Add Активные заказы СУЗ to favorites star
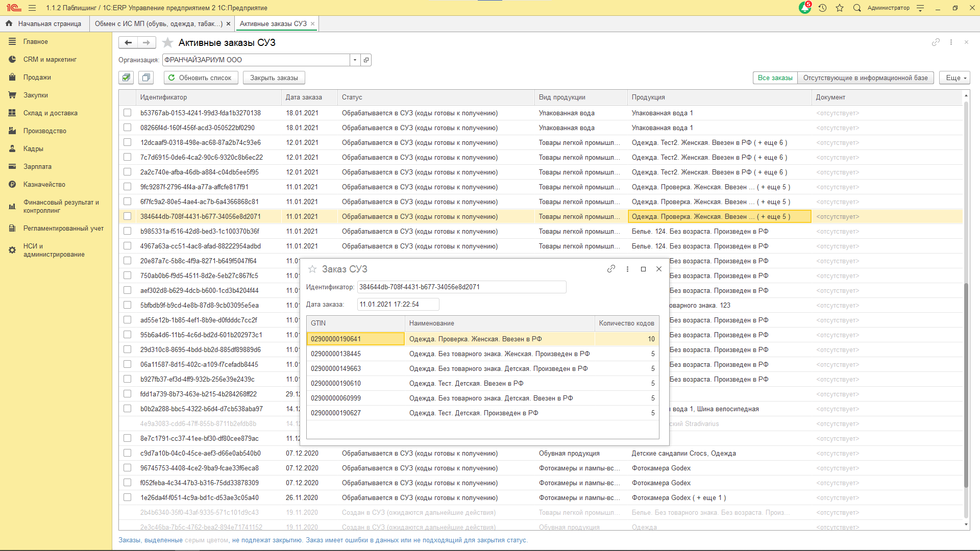Viewport: 980px width, 551px height. 167,42
